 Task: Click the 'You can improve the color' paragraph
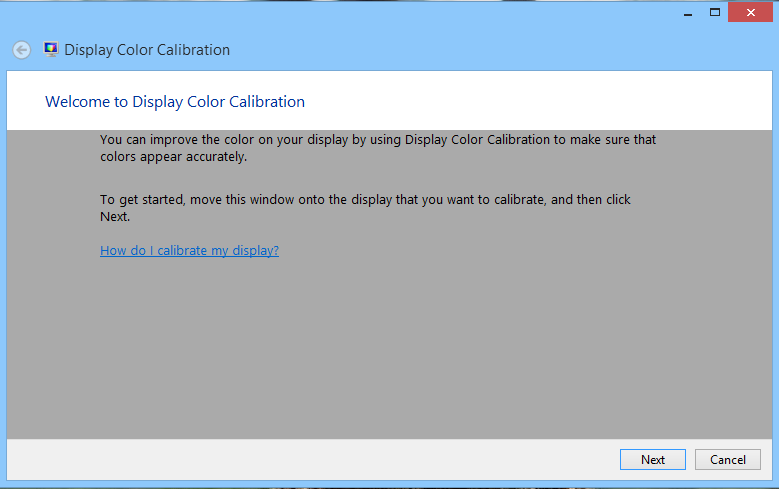378,148
